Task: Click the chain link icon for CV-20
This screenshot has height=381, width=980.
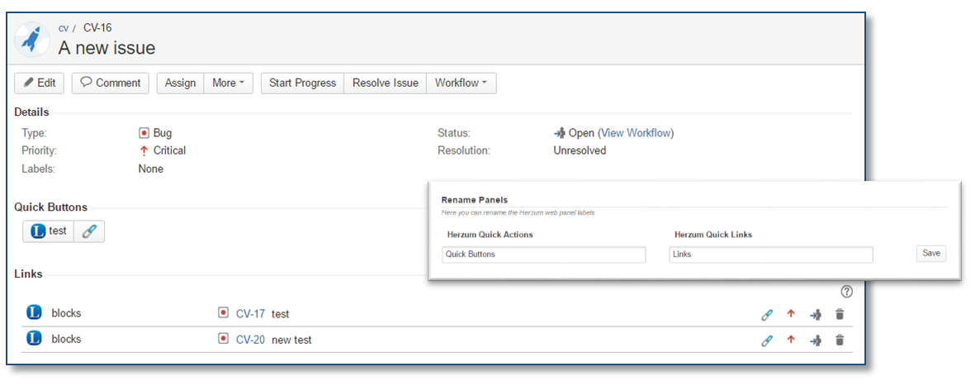Action: click(767, 340)
